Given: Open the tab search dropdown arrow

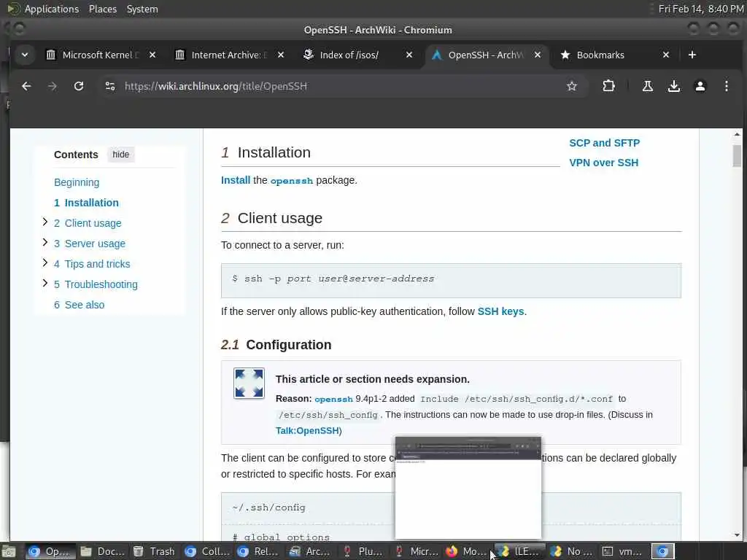Looking at the screenshot, I should click(x=25, y=55).
